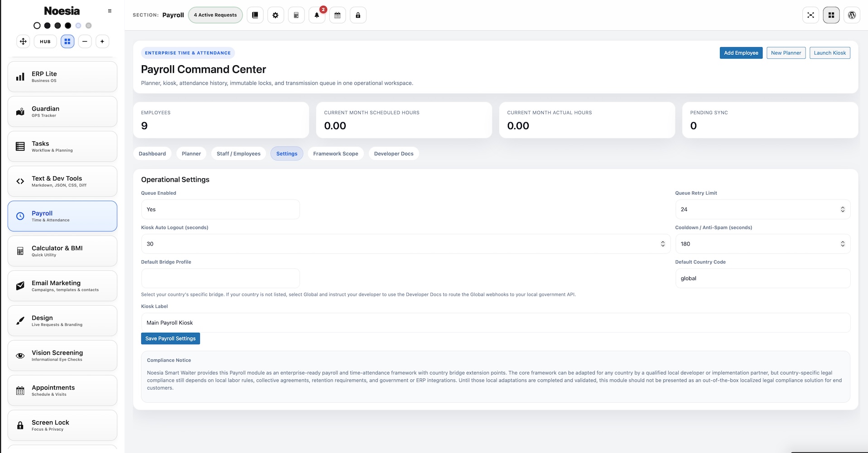Click into the Kiosk Label field

click(496, 323)
